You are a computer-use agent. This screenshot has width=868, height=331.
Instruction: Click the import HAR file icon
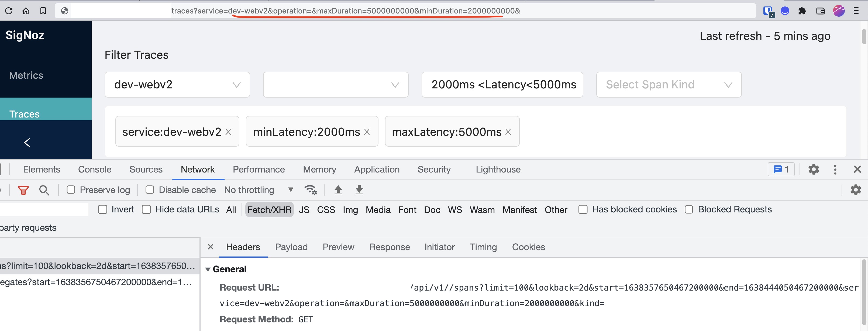coord(338,190)
